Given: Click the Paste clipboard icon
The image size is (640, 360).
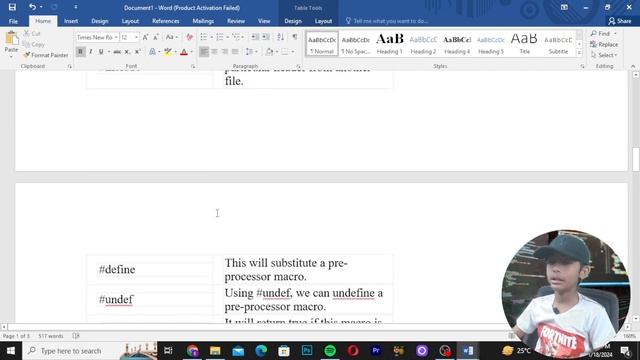Looking at the screenshot, I should tap(11, 38).
